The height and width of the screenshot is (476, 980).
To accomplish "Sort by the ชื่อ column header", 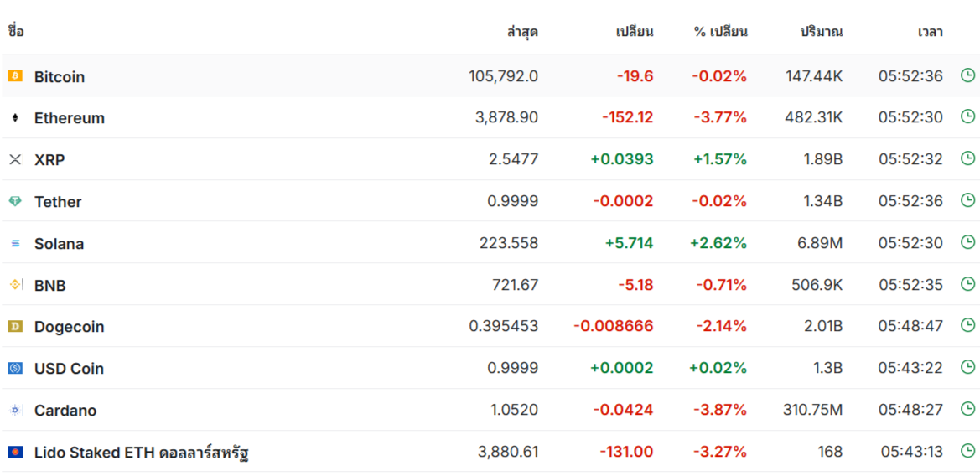I will [x=16, y=31].
